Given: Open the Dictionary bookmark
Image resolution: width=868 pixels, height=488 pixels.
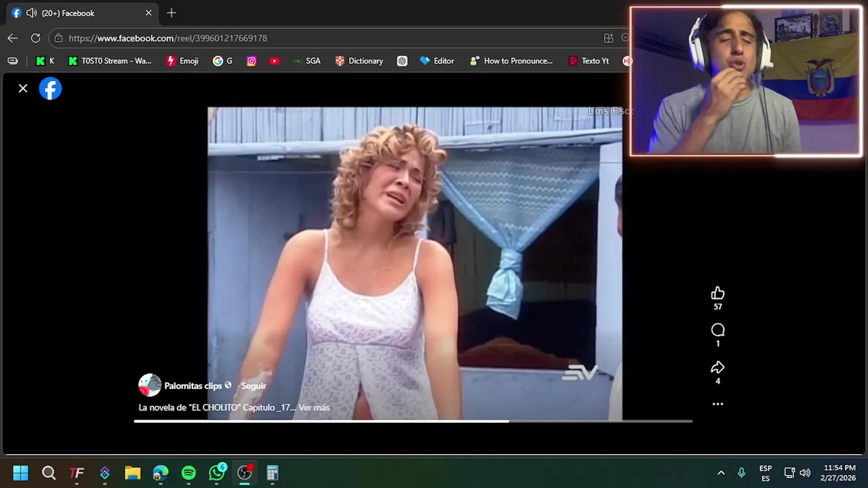Looking at the screenshot, I should click(359, 60).
